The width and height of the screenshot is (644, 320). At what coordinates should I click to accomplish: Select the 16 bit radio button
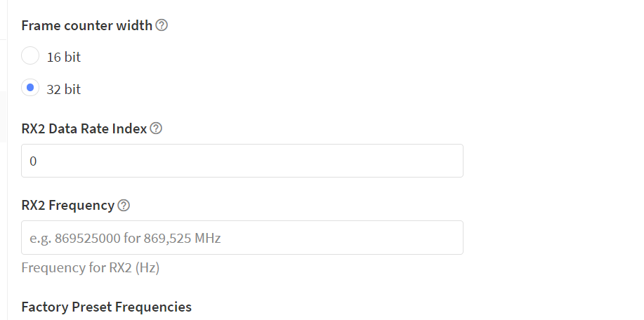(30, 56)
